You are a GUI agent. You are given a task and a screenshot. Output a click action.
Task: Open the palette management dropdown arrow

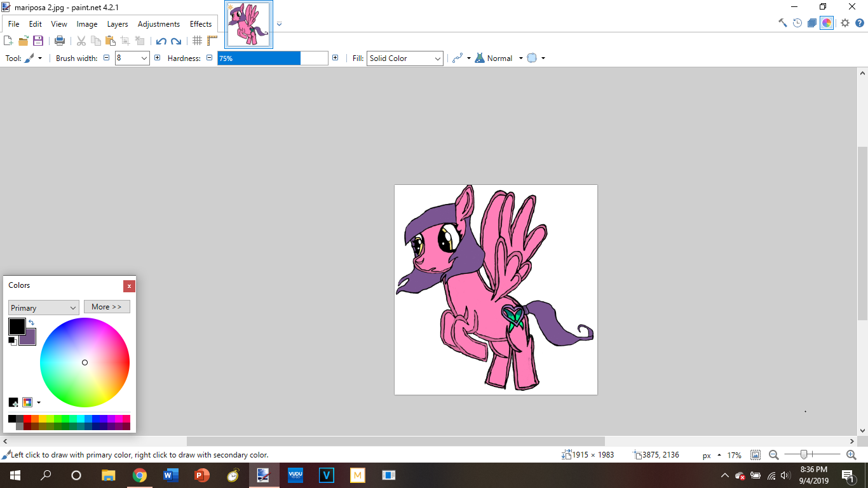point(39,402)
